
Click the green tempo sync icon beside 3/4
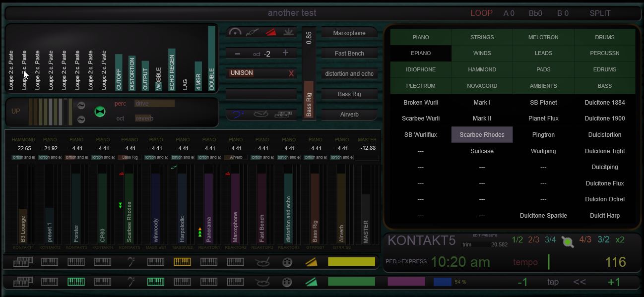coord(568,241)
